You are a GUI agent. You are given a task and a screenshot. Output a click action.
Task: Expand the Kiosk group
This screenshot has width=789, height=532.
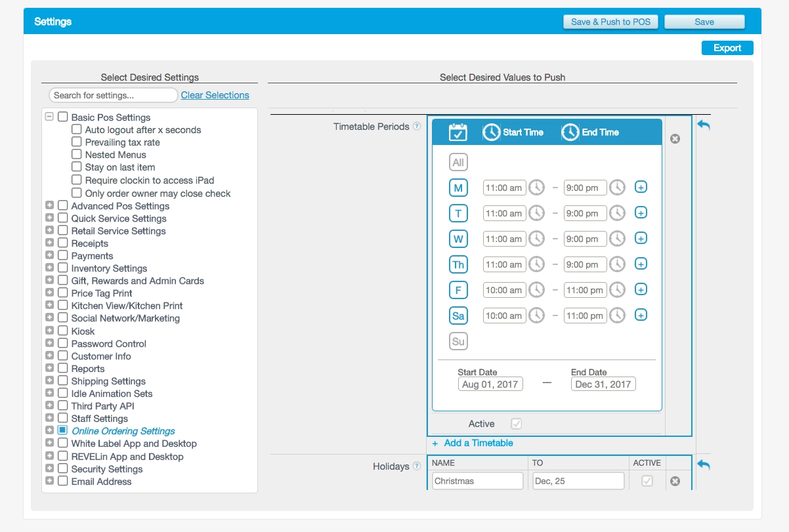[49, 331]
